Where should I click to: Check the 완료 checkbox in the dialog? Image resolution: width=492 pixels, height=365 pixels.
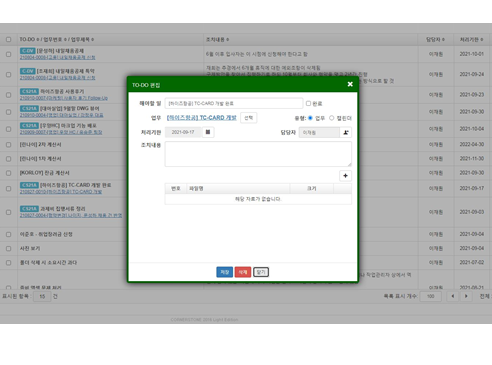(308, 104)
